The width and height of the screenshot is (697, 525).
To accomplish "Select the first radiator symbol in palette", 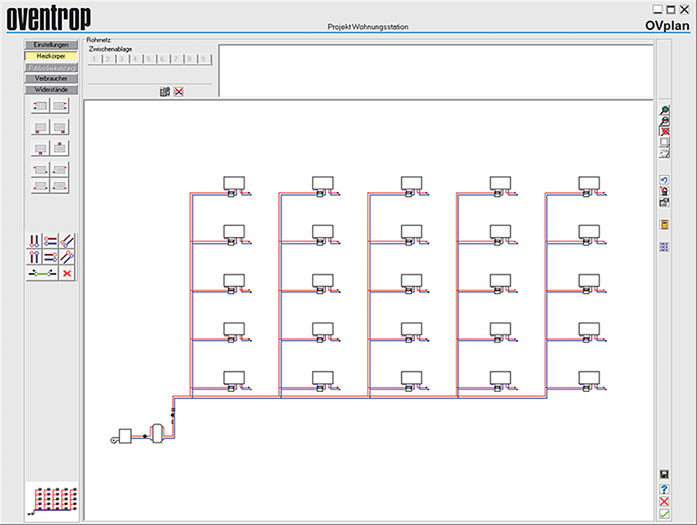I will [x=41, y=105].
